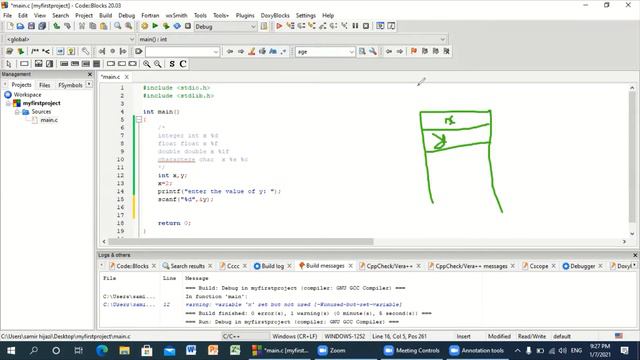Click the Cut scissors icon

(82, 26)
